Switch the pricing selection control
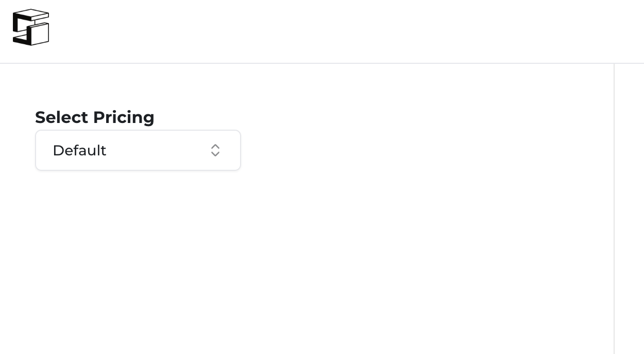The width and height of the screenshot is (644, 354). 138,150
